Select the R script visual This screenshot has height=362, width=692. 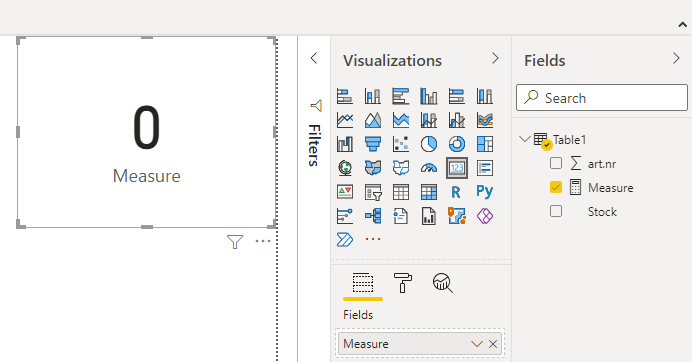click(x=456, y=192)
